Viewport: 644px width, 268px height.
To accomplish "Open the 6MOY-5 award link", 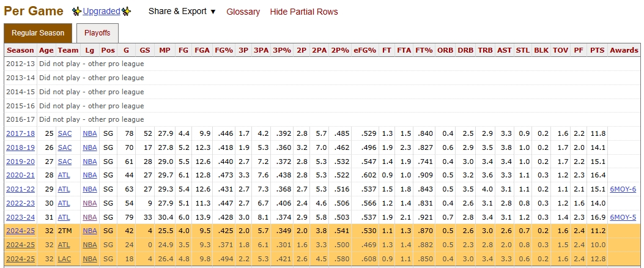I will (623, 217).
